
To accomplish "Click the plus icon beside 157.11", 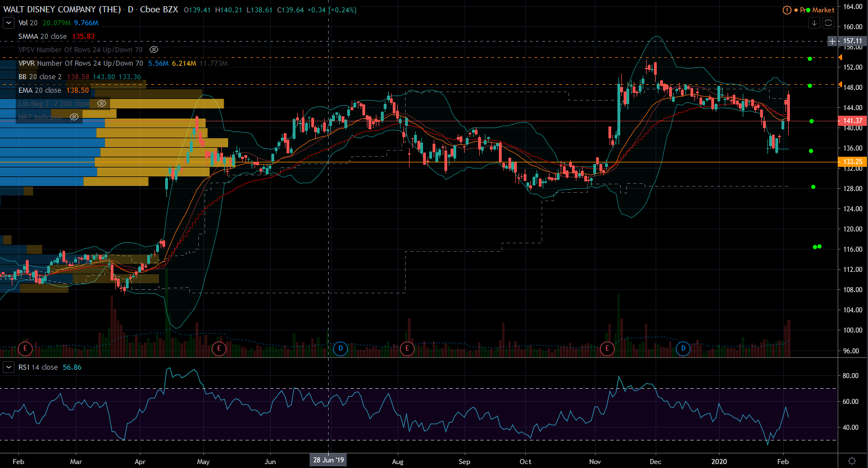I will tap(832, 41).
